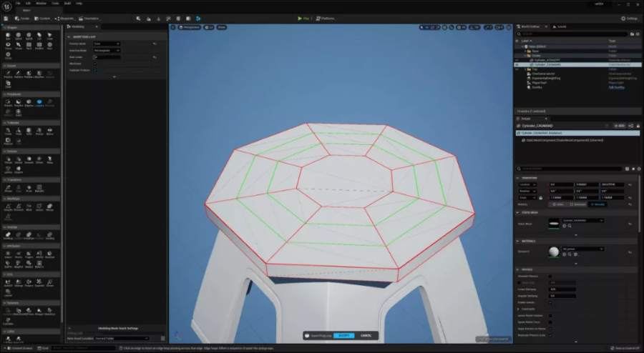Image resolution: width=644 pixels, height=353 pixels.
Task: Activate the Mirror tool in TriModel
Action: [x=49, y=131]
